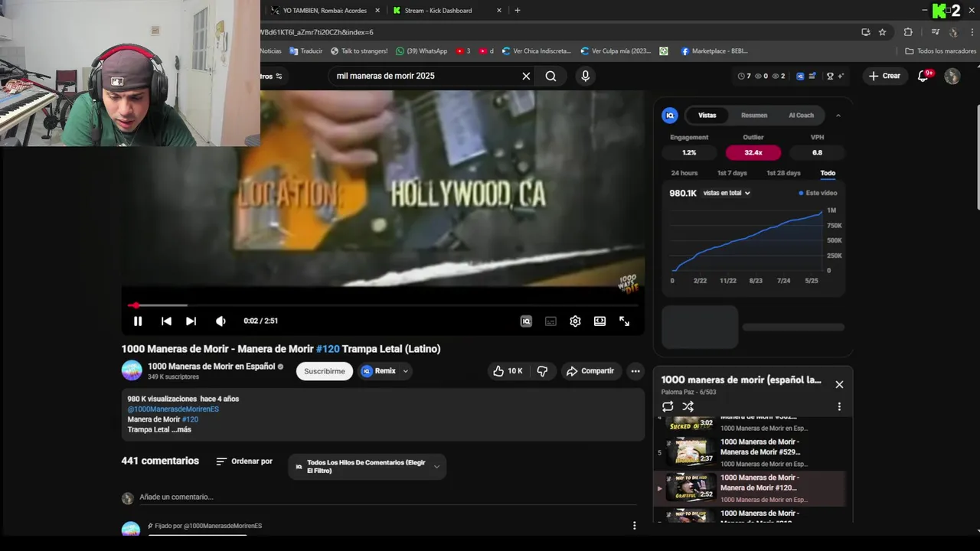The width and height of the screenshot is (980, 551).
Task: Toggle playlist shuffle
Action: coord(688,407)
